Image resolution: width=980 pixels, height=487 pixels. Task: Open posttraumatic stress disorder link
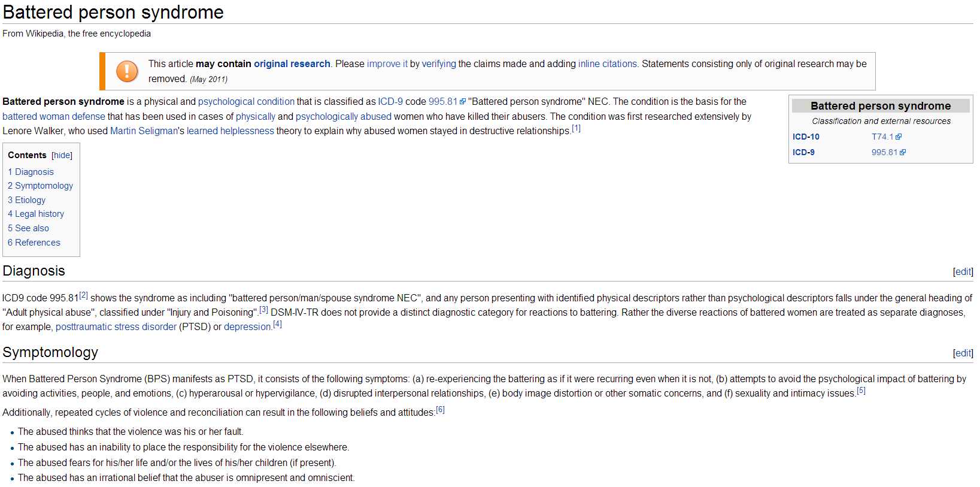click(x=116, y=327)
